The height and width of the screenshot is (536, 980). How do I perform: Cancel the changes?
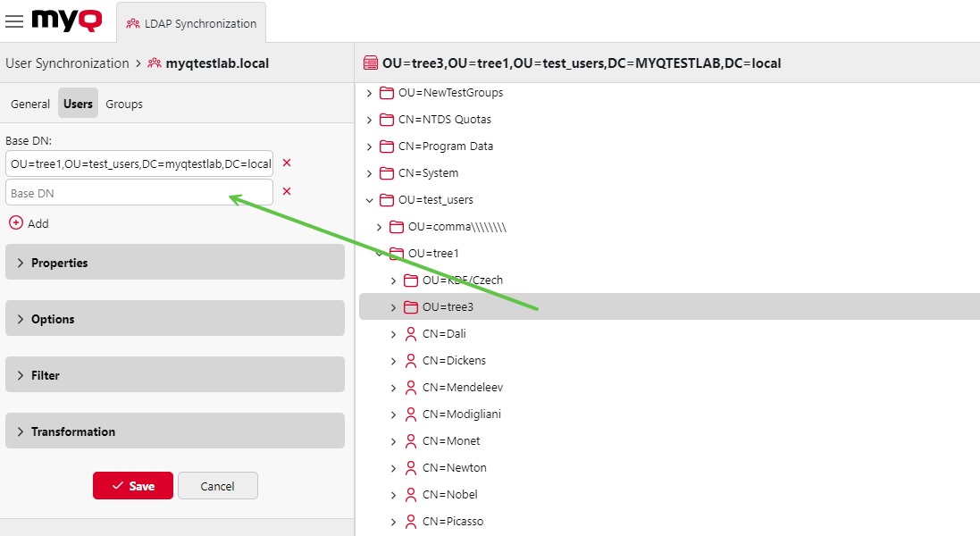tap(217, 486)
